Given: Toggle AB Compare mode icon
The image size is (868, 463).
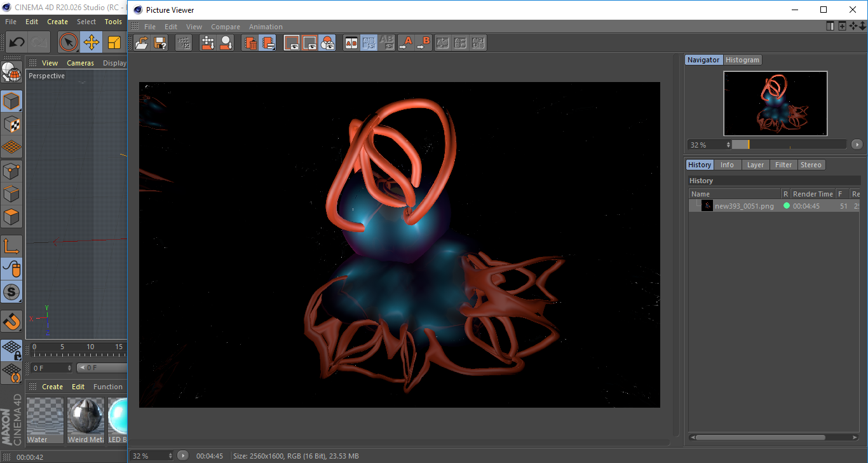Looking at the screenshot, I should coord(351,43).
